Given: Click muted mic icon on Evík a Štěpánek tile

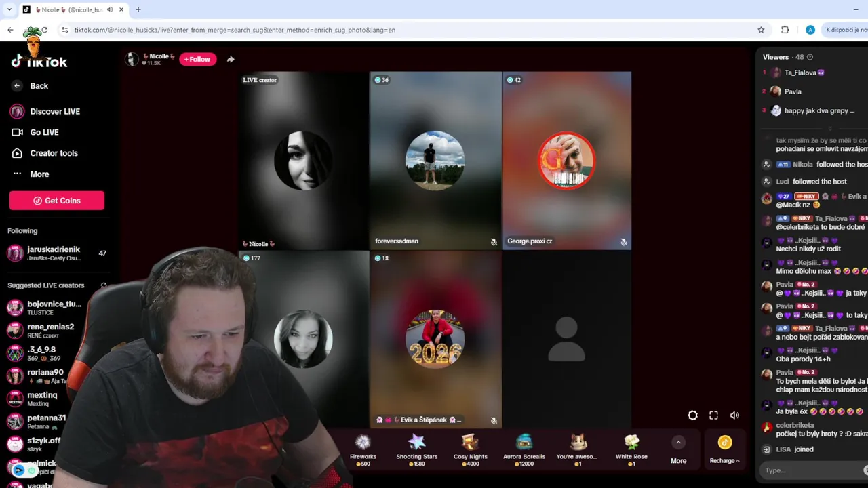Looking at the screenshot, I should (x=494, y=421).
